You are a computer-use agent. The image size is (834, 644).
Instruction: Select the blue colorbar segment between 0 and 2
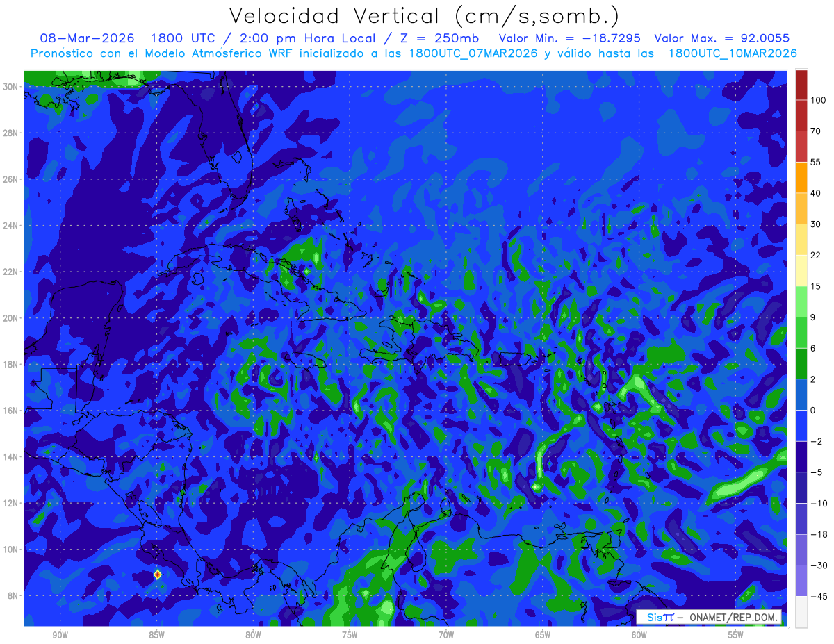click(x=801, y=395)
